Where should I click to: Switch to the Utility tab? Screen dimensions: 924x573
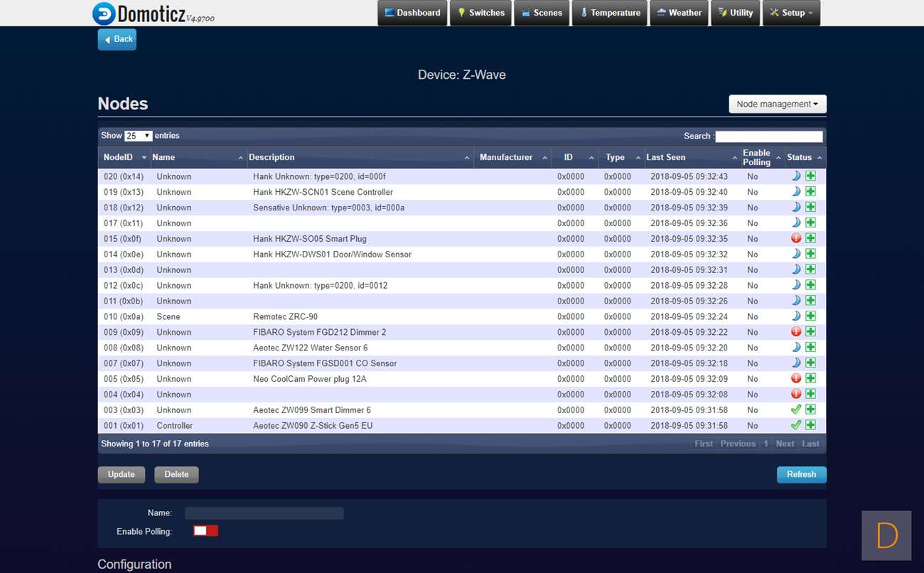[x=735, y=13]
